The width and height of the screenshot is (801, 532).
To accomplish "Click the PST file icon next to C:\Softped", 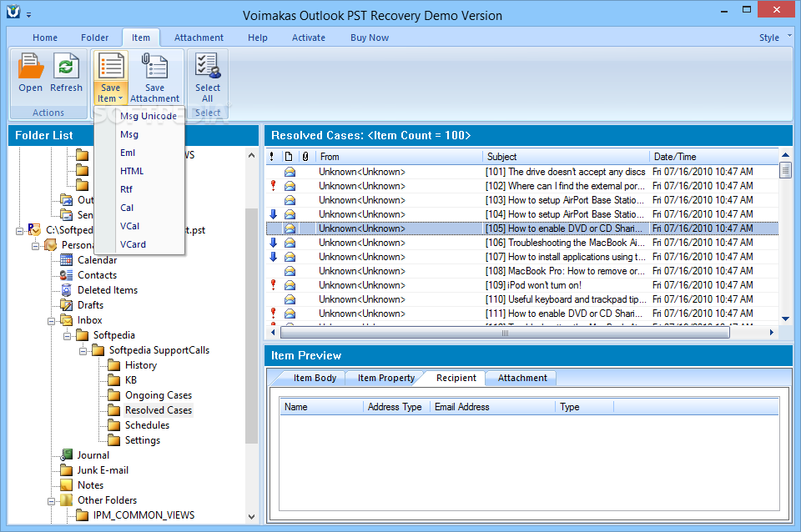I will (x=35, y=230).
